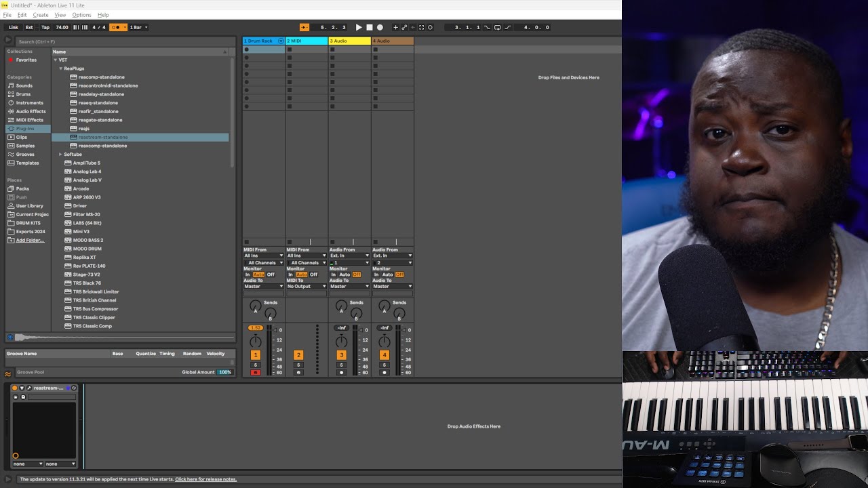The width and height of the screenshot is (868, 488).
Task: Click the Stop transport button
Action: pos(370,28)
